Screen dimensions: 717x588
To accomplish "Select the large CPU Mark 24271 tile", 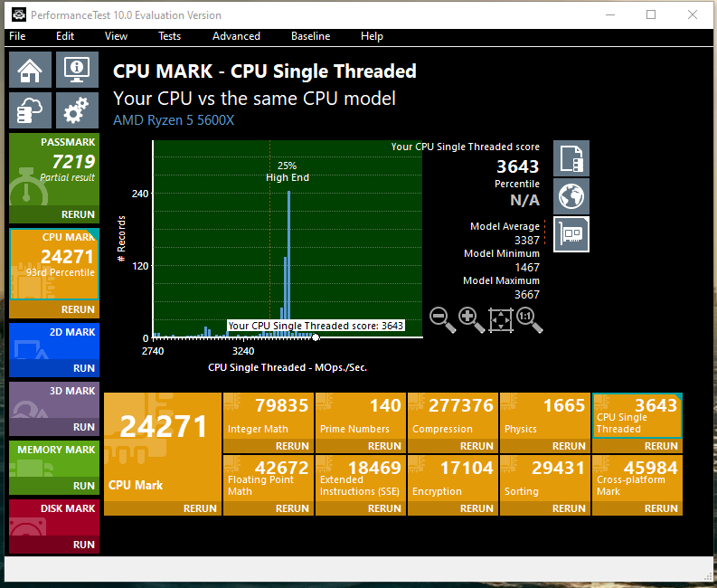I will (x=163, y=447).
